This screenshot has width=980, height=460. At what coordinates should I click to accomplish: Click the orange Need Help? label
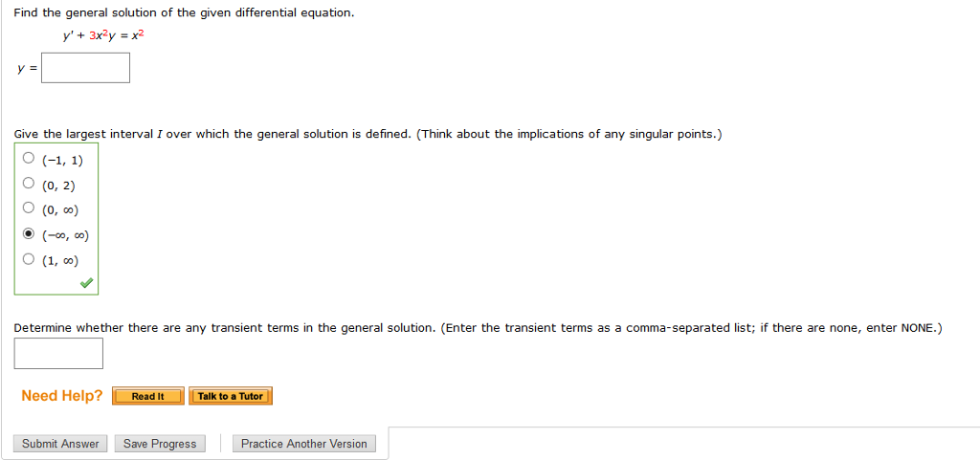click(61, 396)
